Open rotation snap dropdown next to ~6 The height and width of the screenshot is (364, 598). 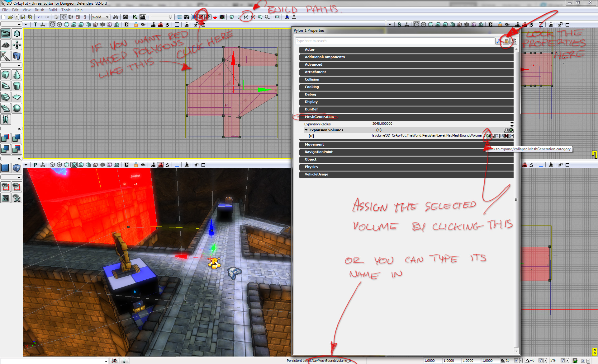[545, 361]
